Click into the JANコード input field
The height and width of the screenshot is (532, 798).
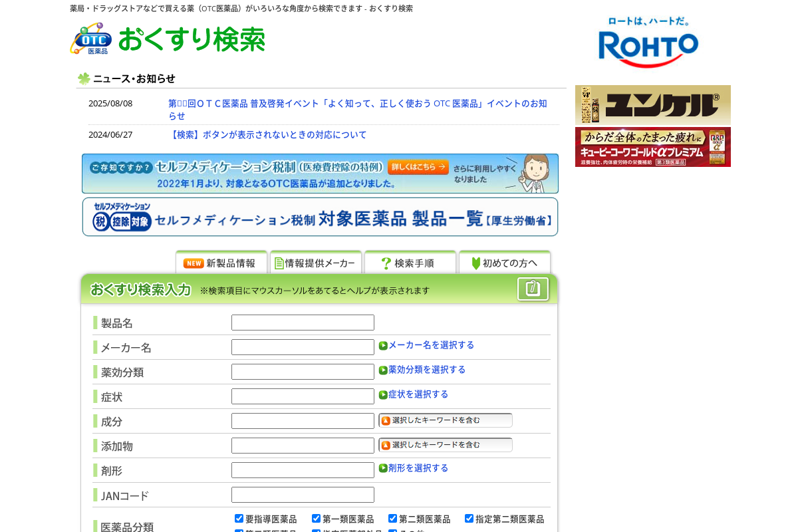coord(303,495)
